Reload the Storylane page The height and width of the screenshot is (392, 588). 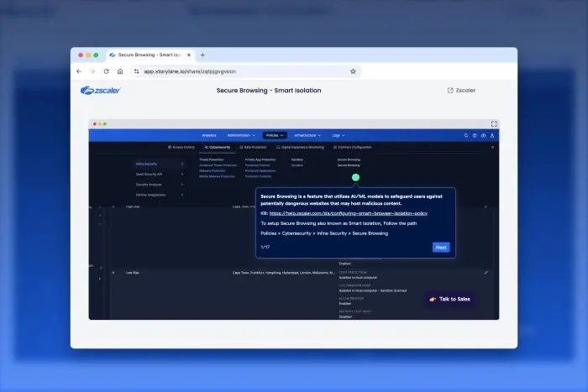pyautogui.click(x=107, y=71)
